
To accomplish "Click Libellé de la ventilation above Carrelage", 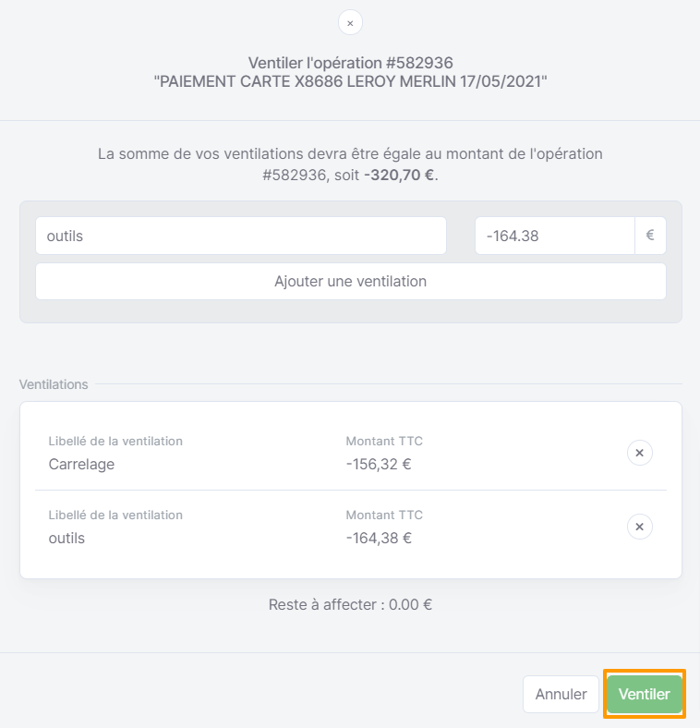I will pos(115,441).
